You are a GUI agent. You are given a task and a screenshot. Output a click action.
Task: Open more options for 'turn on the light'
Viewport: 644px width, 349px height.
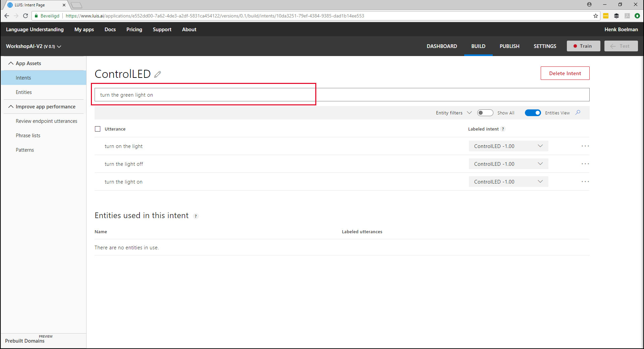585,146
